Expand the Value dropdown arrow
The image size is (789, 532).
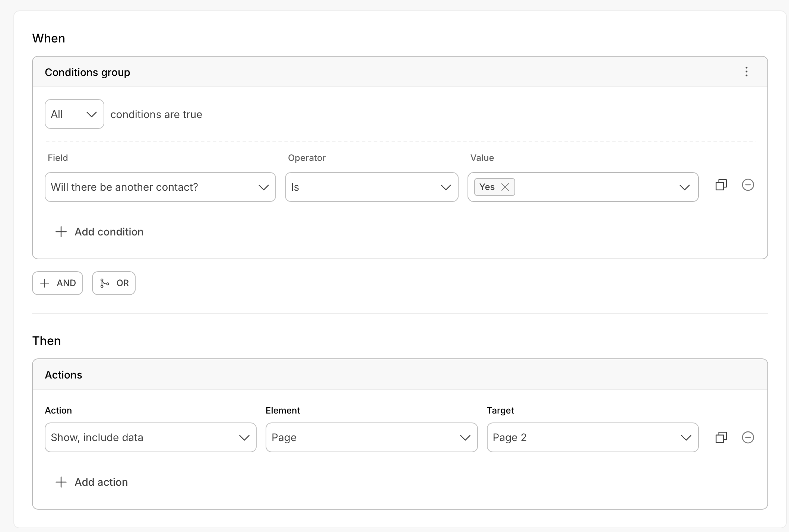[x=684, y=187]
